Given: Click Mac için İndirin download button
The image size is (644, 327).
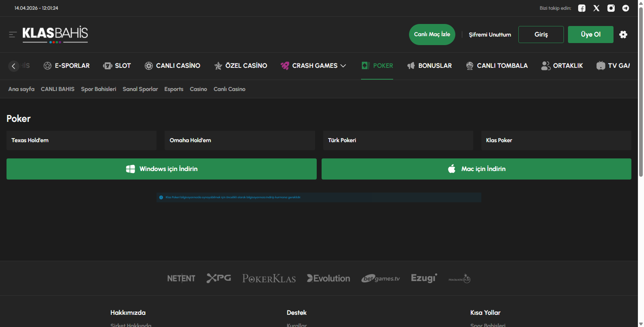Looking at the screenshot, I should point(476,169).
